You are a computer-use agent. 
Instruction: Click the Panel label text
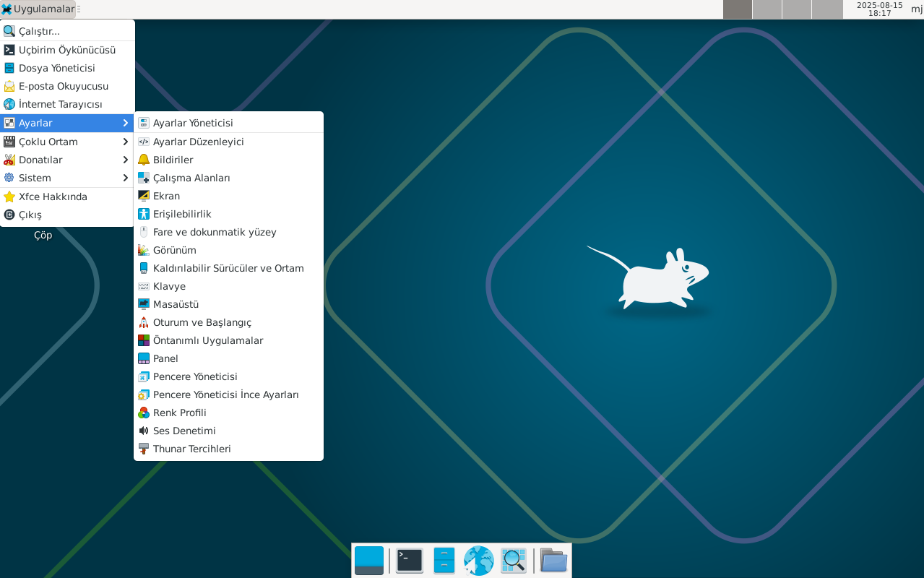click(165, 358)
